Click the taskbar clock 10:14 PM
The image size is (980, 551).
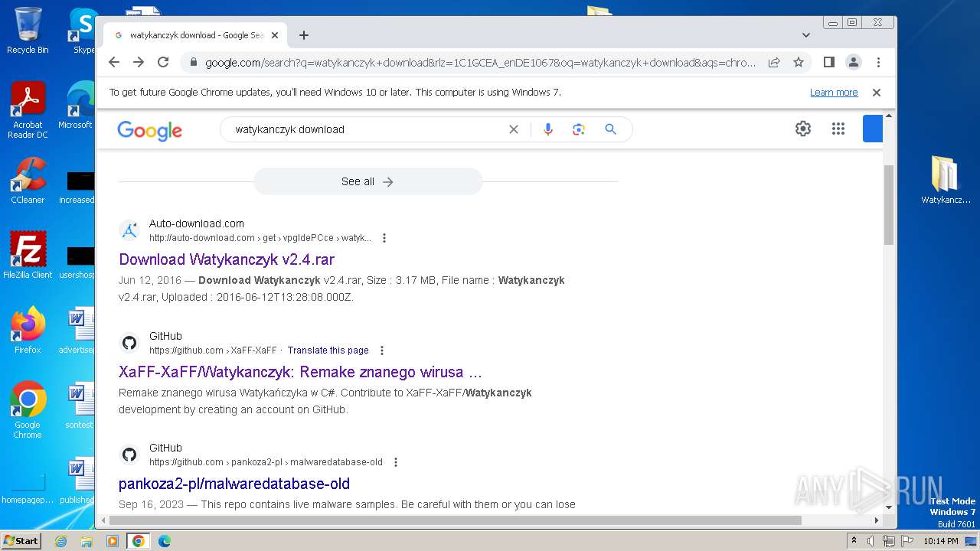[941, 541]
